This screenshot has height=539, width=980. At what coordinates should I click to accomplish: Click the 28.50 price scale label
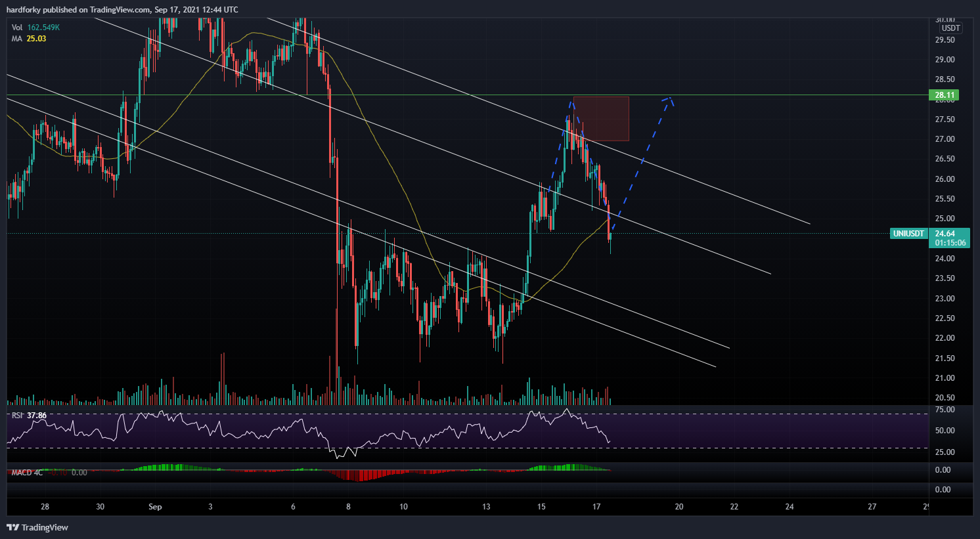pos(945,79)
